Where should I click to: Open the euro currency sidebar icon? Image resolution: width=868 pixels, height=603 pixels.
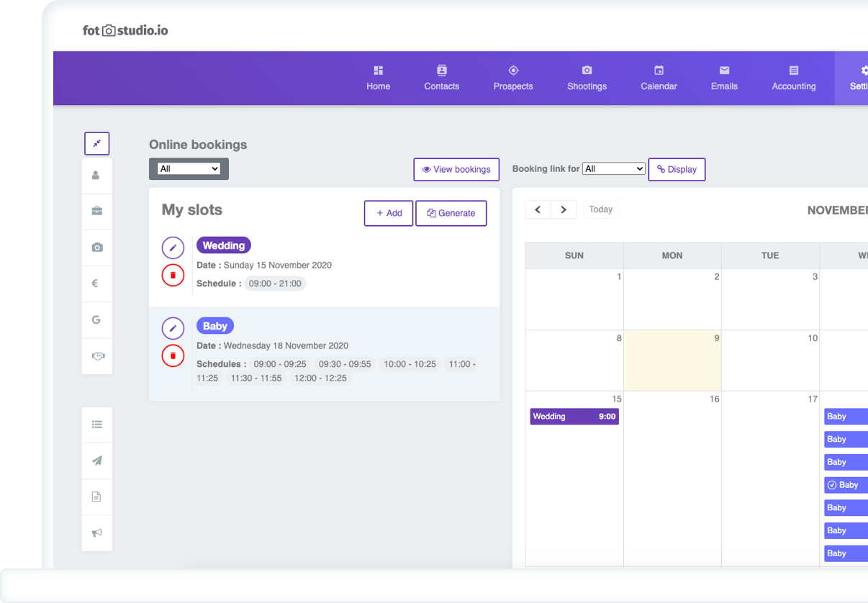96,284
